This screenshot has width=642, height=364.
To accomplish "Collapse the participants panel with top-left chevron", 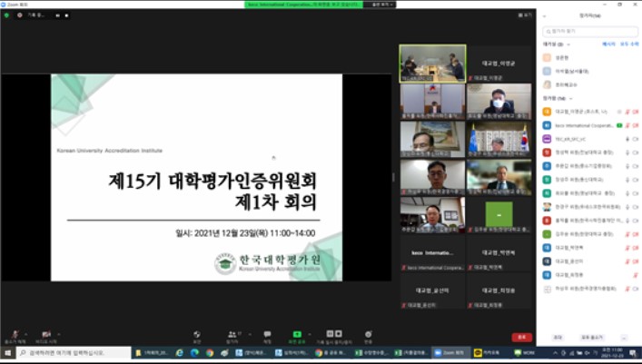I will [543, 15].
